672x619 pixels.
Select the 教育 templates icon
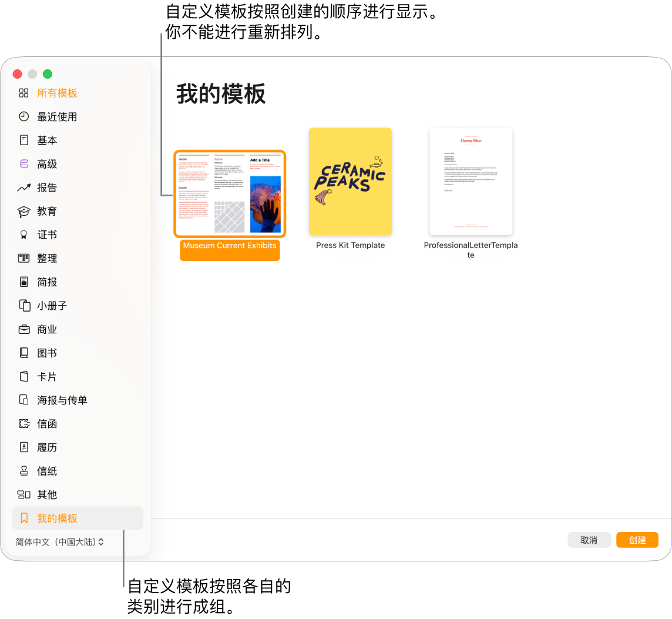[24, 211]
